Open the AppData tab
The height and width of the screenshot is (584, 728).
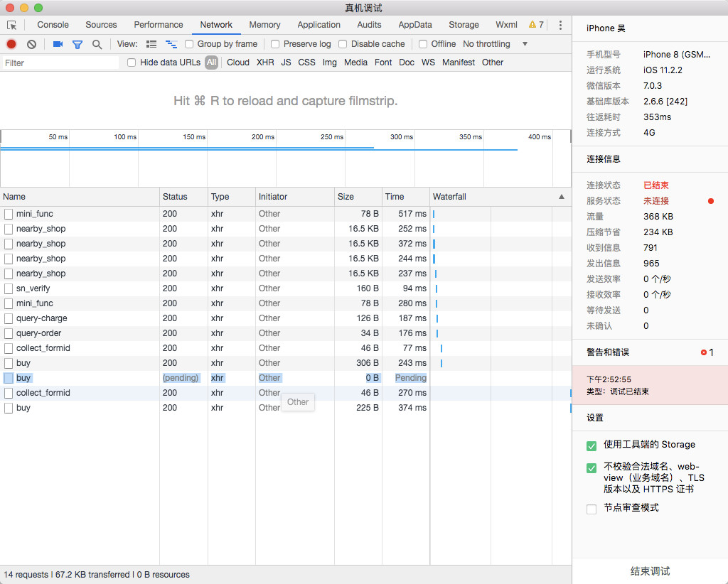tap(415, 25)
